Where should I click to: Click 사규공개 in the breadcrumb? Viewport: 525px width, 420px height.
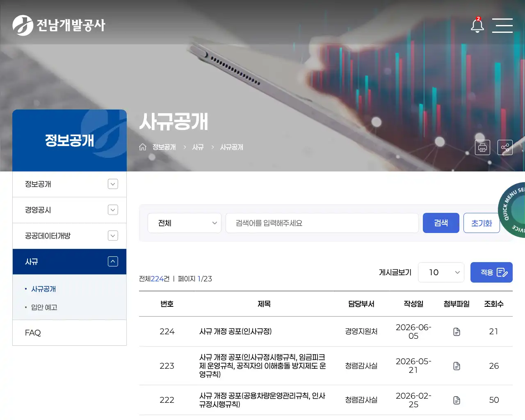pos(232,147)
